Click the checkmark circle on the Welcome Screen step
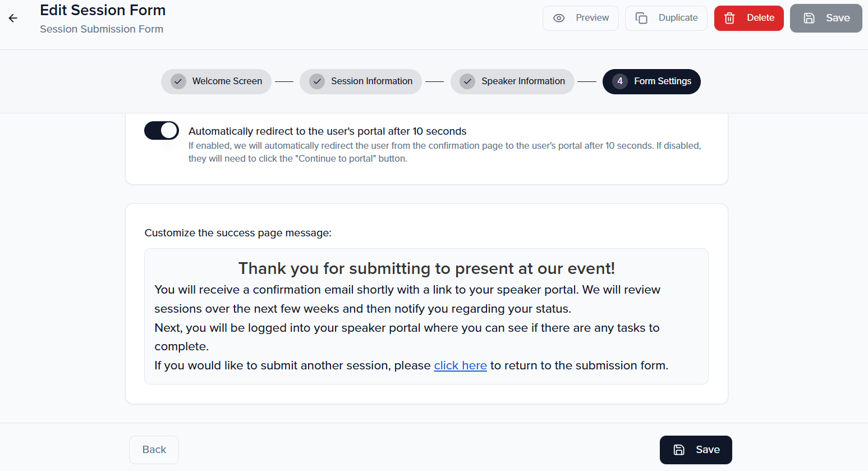 pyautogui.click(x=178, y=81)
